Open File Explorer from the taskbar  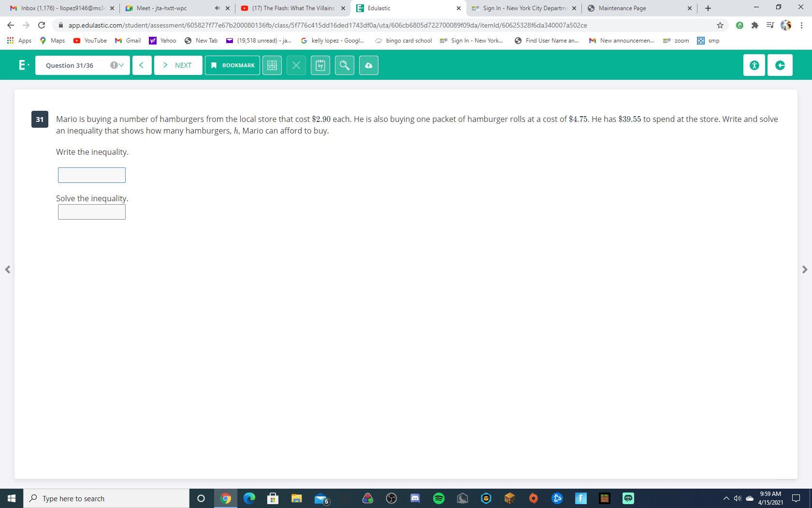297,498
